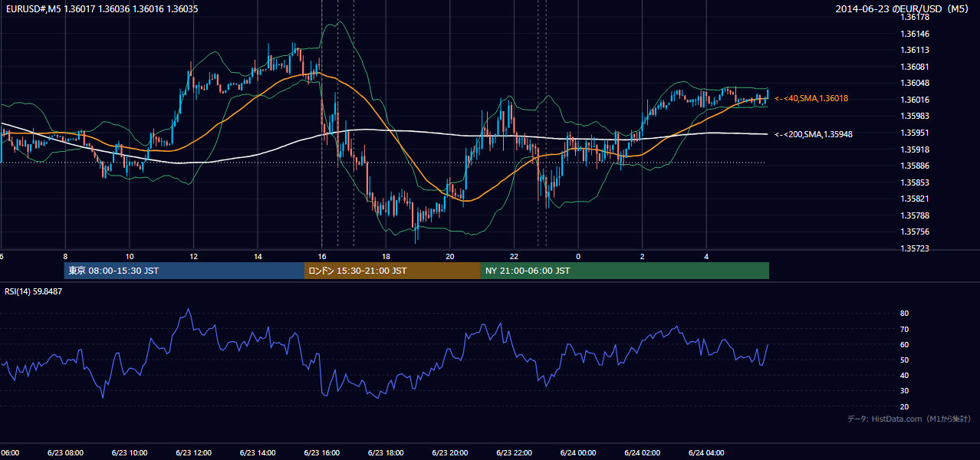Click price axis value 1.35821
Viewport: 980px width, 460px height.
tap(916, 199)
